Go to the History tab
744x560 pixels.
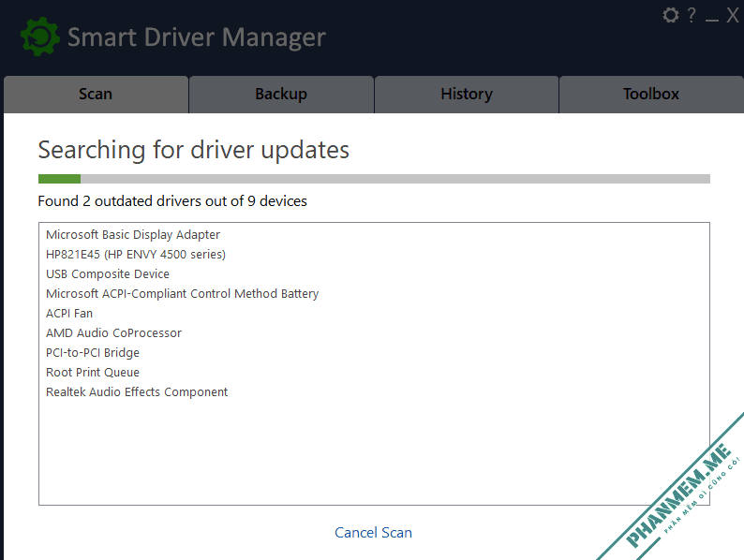(x=467, y=95)
